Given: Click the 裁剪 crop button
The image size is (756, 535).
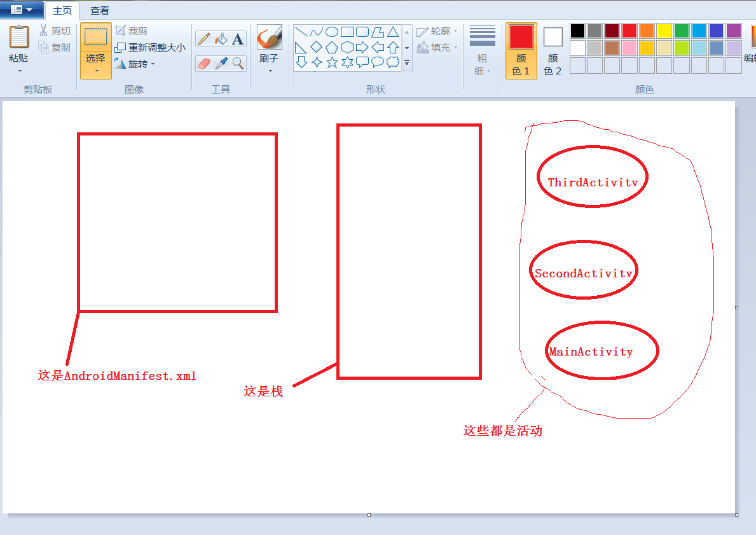Looking at the screenshot, I should 131,31.
